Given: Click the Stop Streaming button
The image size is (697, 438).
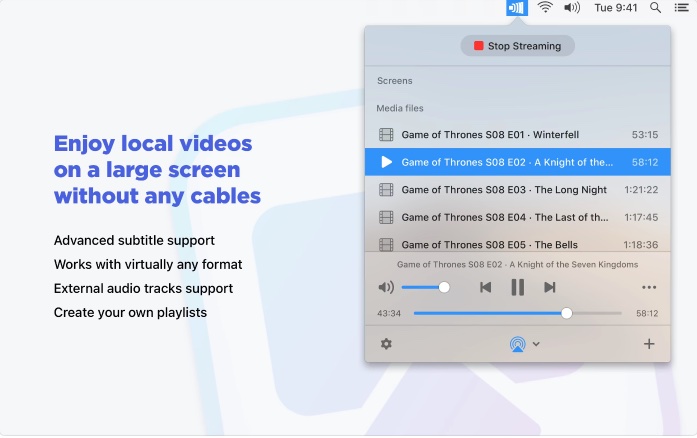Looking at the screenshot, I should (x=517, y=46).
